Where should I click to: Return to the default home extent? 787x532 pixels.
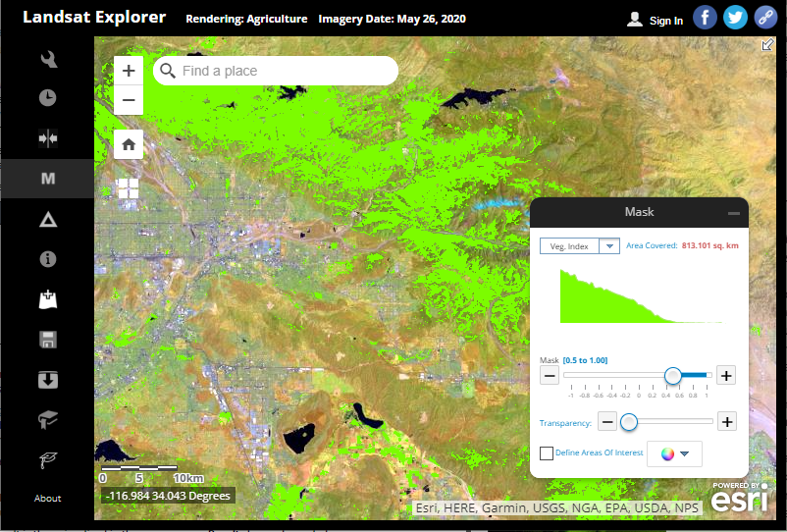click(x=129, y=144)
